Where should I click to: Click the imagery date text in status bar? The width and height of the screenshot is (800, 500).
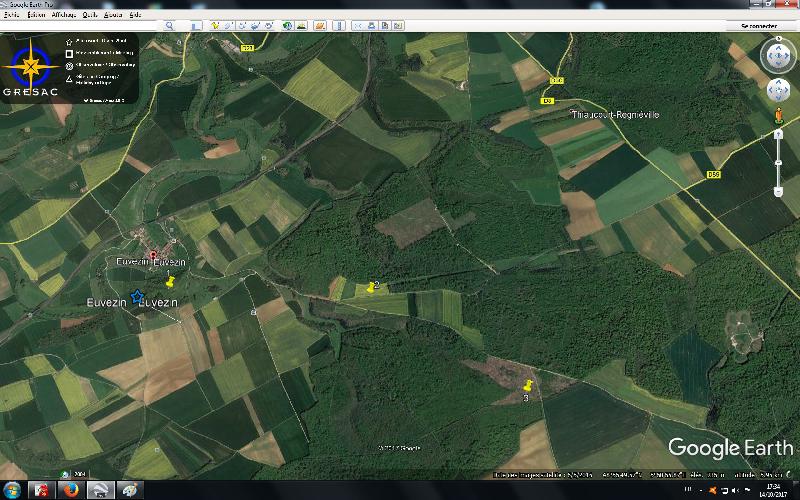(x=542, y=475)
